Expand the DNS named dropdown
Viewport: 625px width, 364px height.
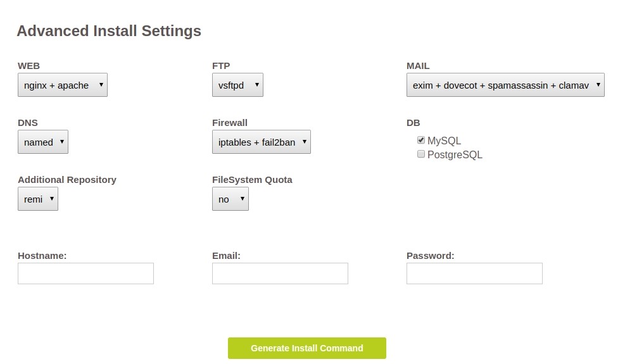click(42, 142)
